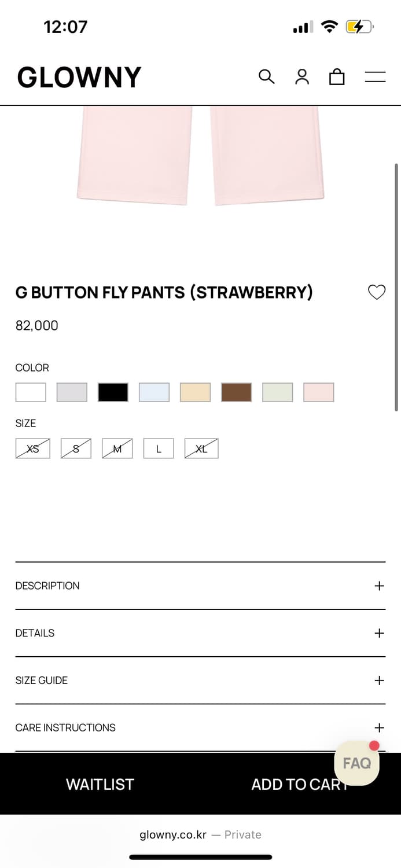Image resolution: width=401 pixels, height=868 pixels.
Task: Open the FAQ chat bubble
Action: pos(356,763)
